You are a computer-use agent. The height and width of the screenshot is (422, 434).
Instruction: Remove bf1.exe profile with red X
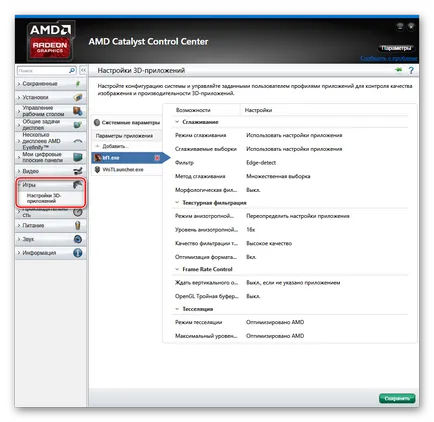[157, 158]
